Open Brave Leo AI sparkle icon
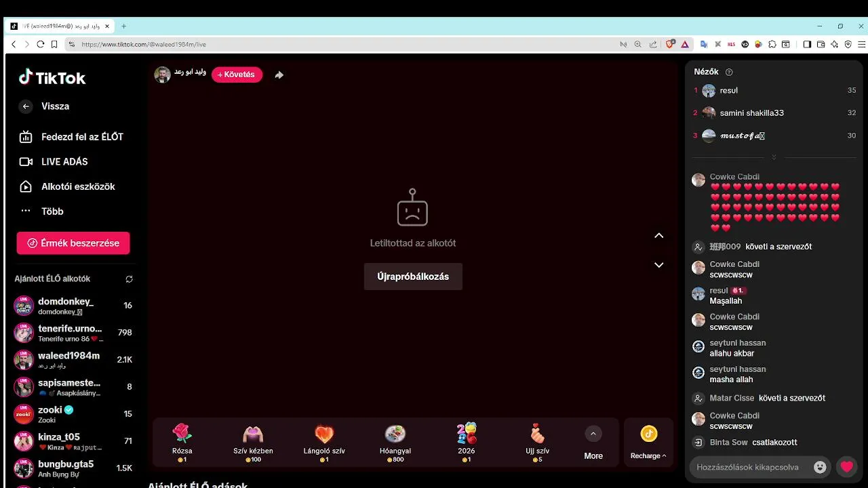The width and height of the screenshot is (868, 488). [x=835, y=44]
